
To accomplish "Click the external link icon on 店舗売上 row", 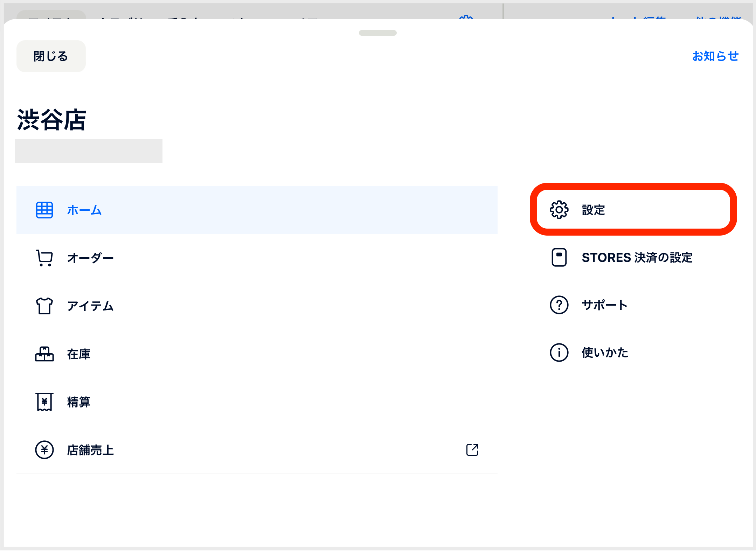I will pyautogui.click(x=472, y=450).
